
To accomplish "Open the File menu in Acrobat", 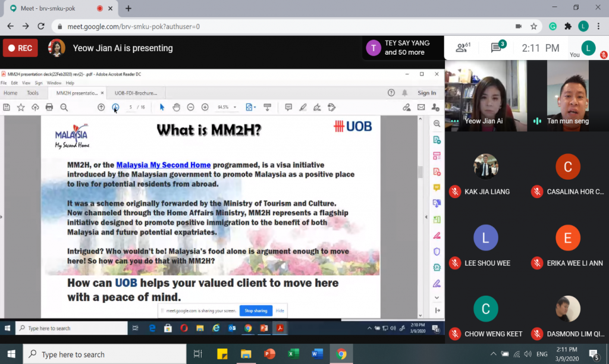I will 4,83.
